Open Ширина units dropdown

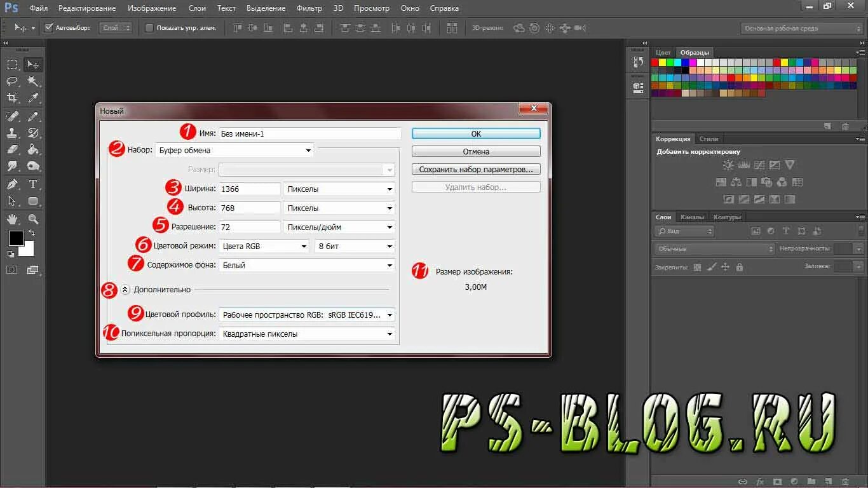(x=339, y=189)
